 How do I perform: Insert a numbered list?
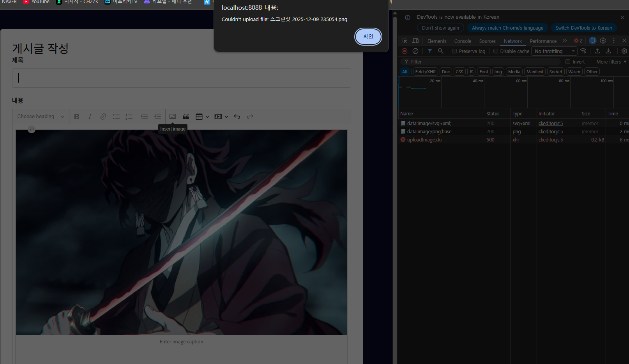coord(129,117)
